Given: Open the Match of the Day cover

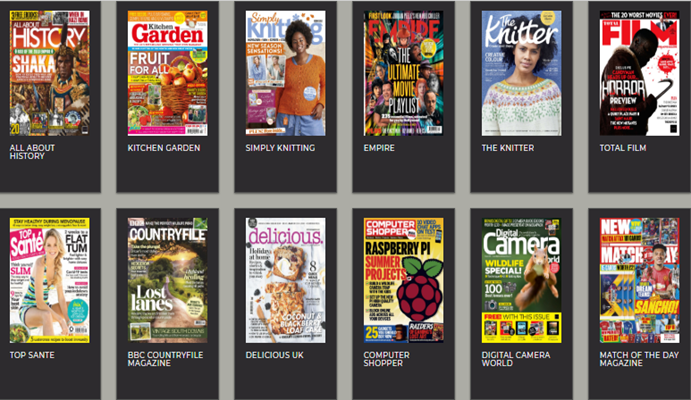Looking at the screenshot, I should point(639,280).
